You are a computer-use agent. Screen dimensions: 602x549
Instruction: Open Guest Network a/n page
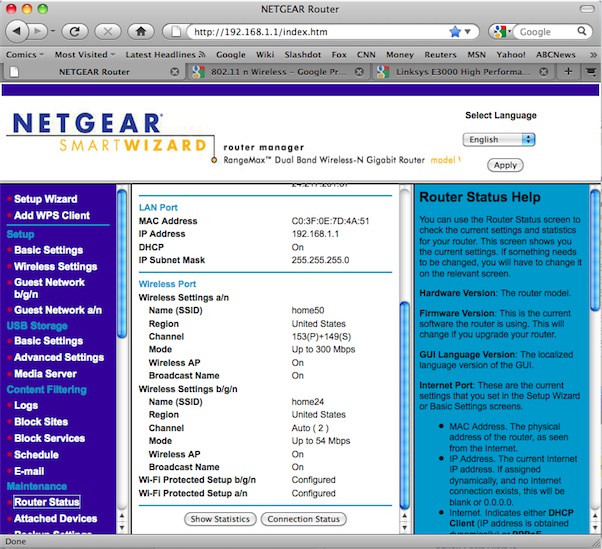[x=58, y=310]
